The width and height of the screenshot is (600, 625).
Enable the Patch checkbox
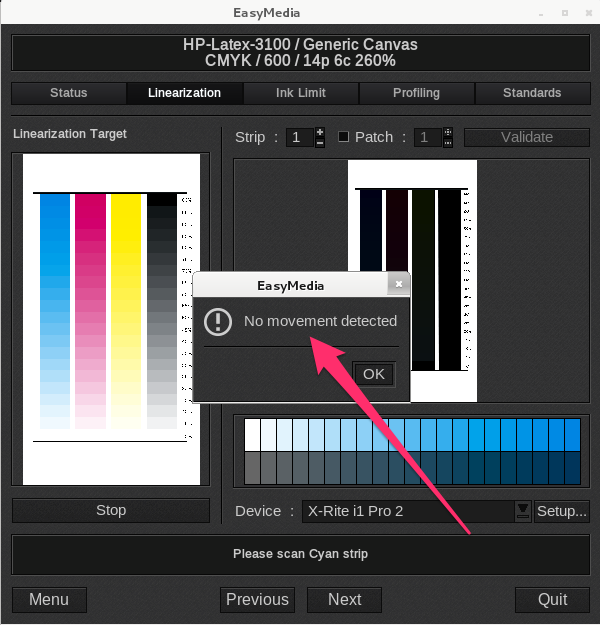(x=343, y=137)
